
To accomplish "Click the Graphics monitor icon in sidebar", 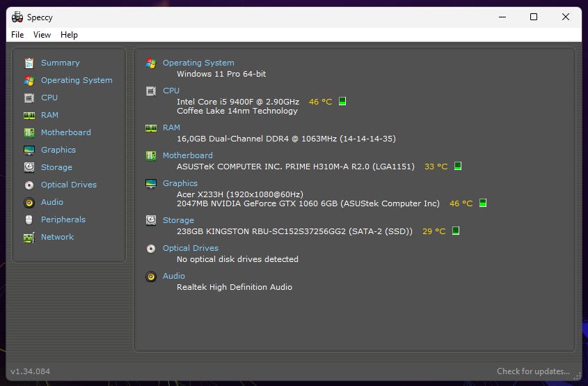I will click(29, 150).
